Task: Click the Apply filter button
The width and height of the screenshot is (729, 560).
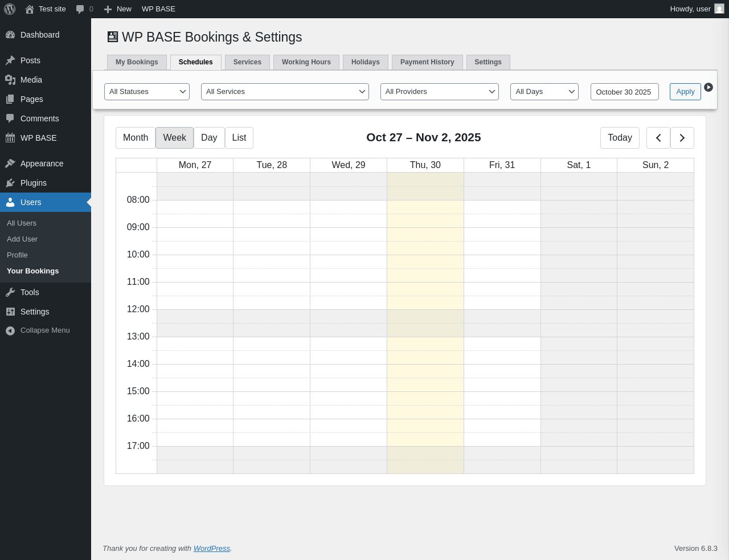Action: click(685, 92)
